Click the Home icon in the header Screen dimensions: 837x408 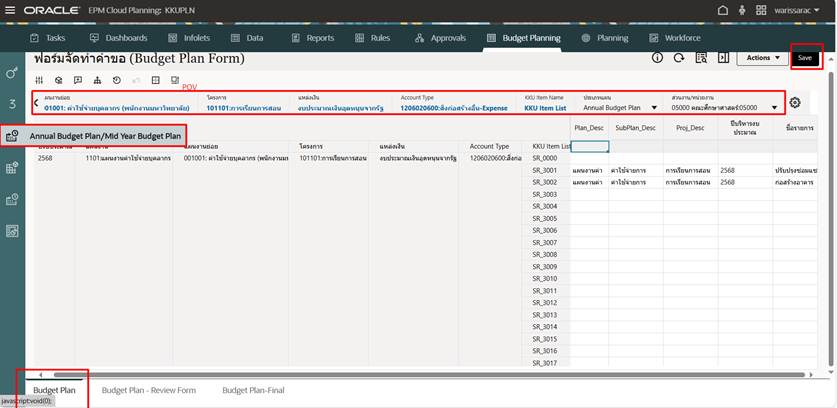[724, 10]
